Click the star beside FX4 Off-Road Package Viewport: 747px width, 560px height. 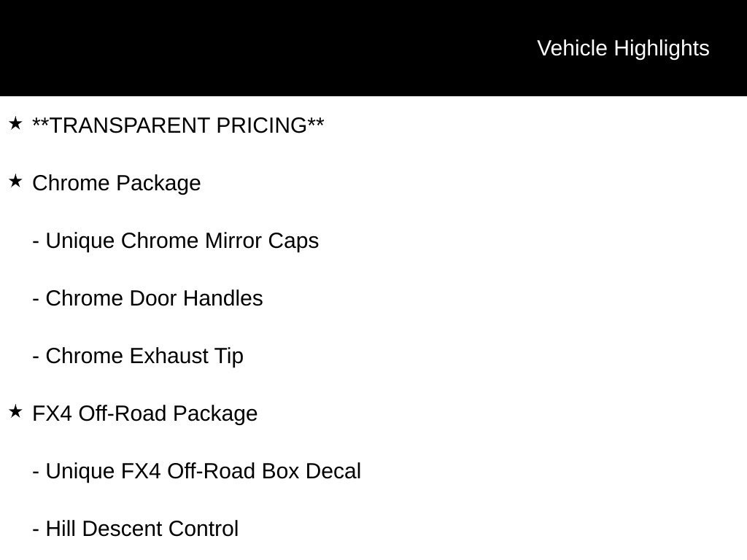(15, 411)
